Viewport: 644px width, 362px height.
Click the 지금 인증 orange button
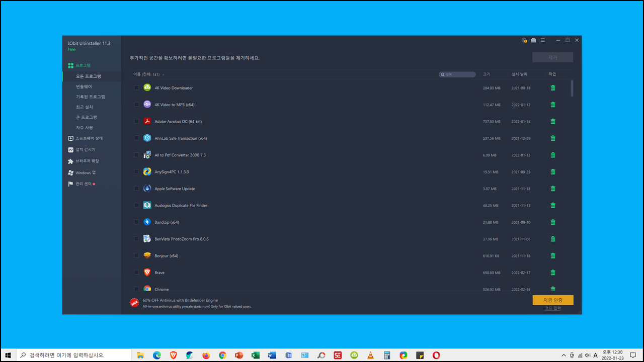553,300
